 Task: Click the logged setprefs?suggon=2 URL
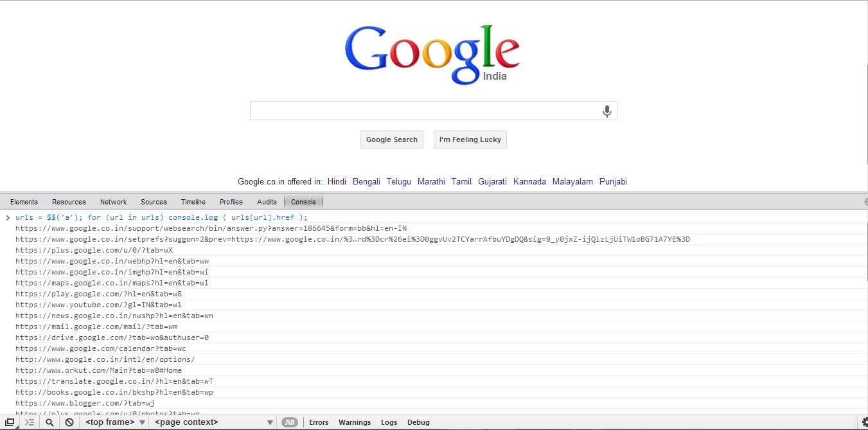tap(353, 239)
